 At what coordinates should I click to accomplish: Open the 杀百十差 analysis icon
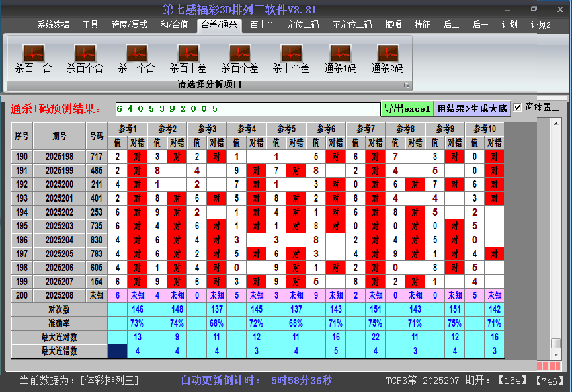(188, 58)
